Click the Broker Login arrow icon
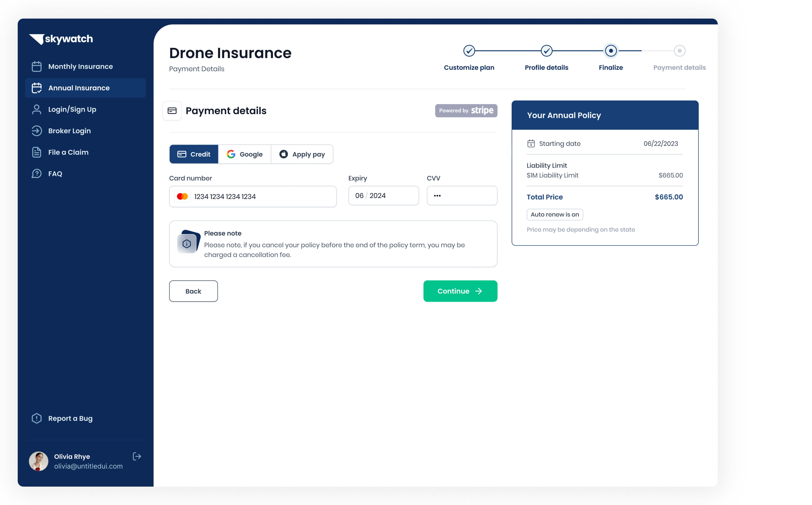 [x=37, y=131]
